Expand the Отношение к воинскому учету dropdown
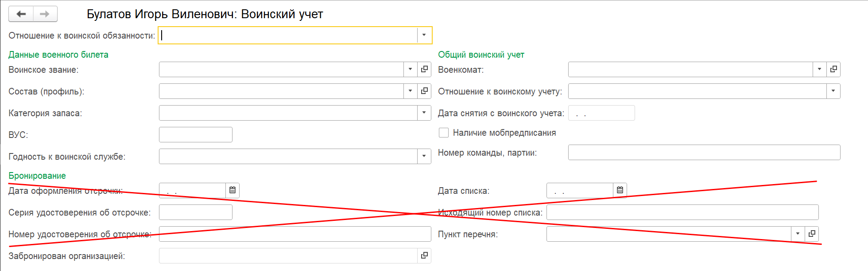The image size is (868, 271). [x=833, y=91]
